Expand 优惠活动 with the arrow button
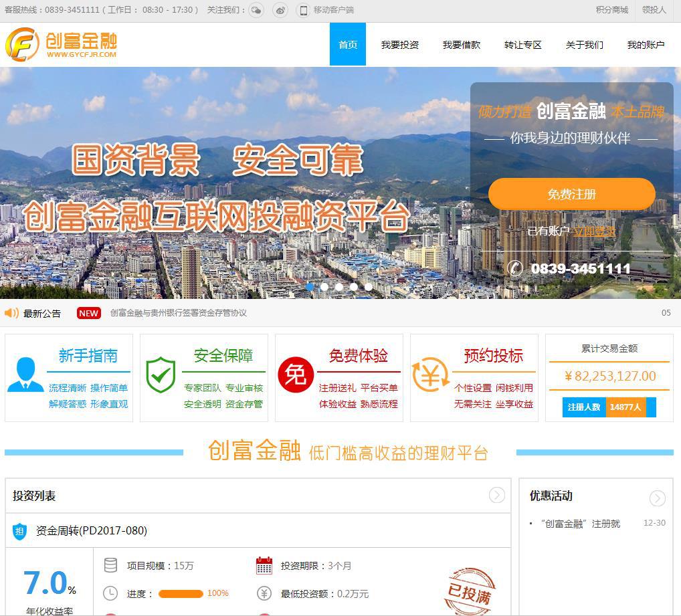The image size is (681, 616). point(657,498)
